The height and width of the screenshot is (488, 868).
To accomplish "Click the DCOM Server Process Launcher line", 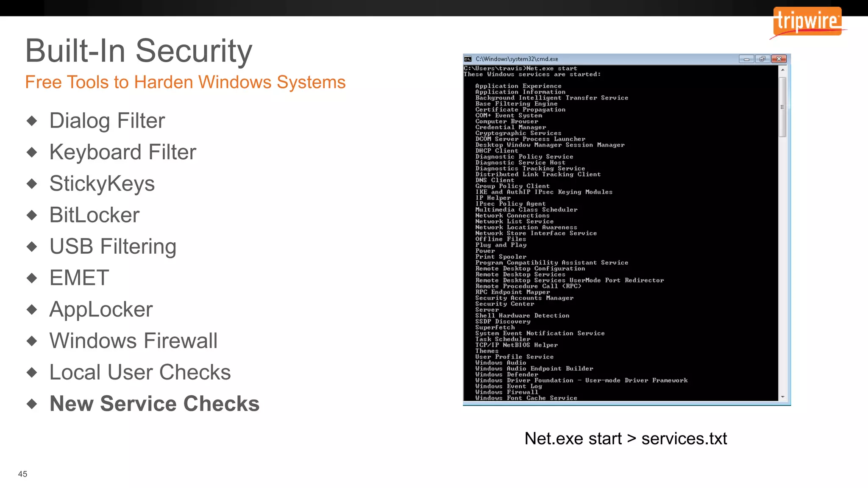I will [530, 139].
